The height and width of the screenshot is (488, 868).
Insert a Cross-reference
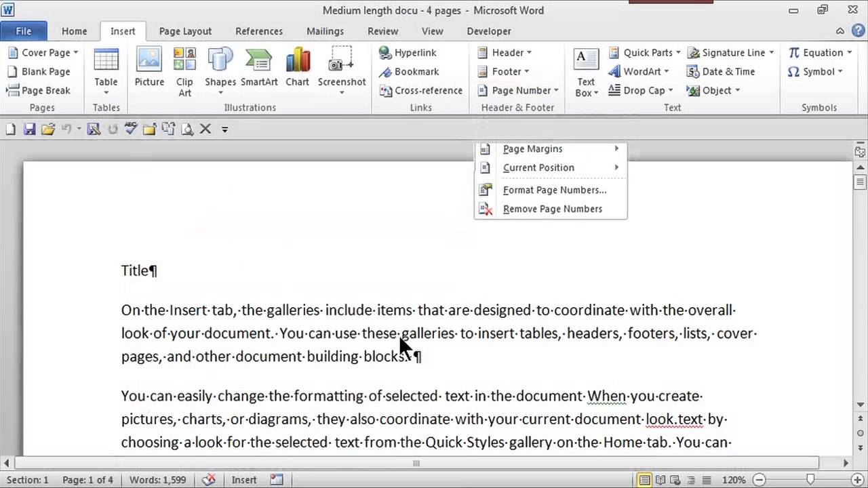point(420,90)
